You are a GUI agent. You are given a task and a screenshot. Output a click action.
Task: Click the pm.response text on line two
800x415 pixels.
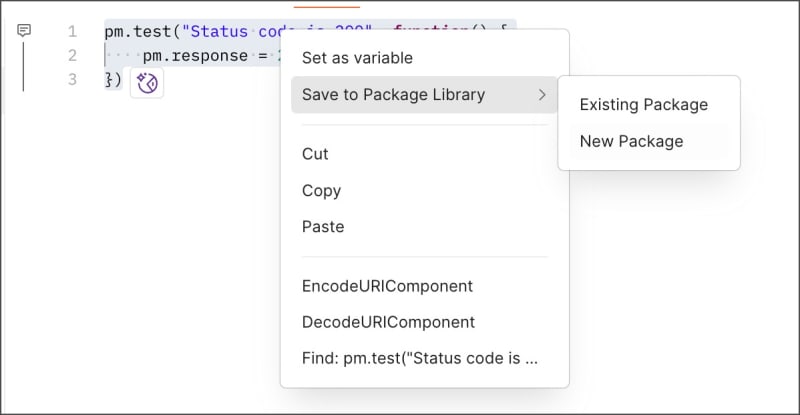click(x=194, y=55)
